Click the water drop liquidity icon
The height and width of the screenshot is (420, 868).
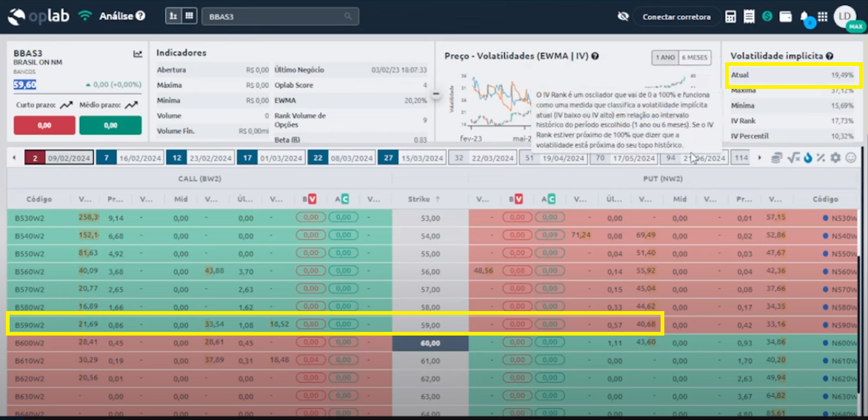[x=807, y=158]
